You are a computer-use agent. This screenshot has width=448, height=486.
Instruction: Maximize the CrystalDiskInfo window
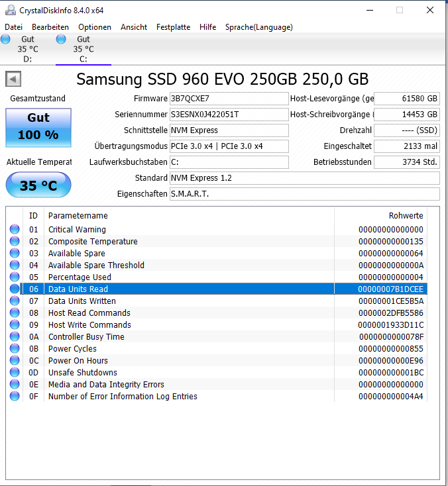[x=400, y=10]
